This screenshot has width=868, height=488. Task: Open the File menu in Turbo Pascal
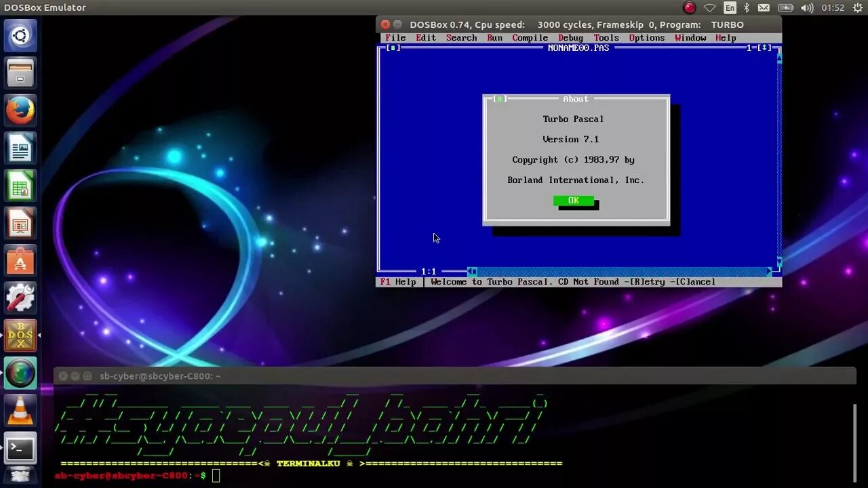(x=395, y=38)
